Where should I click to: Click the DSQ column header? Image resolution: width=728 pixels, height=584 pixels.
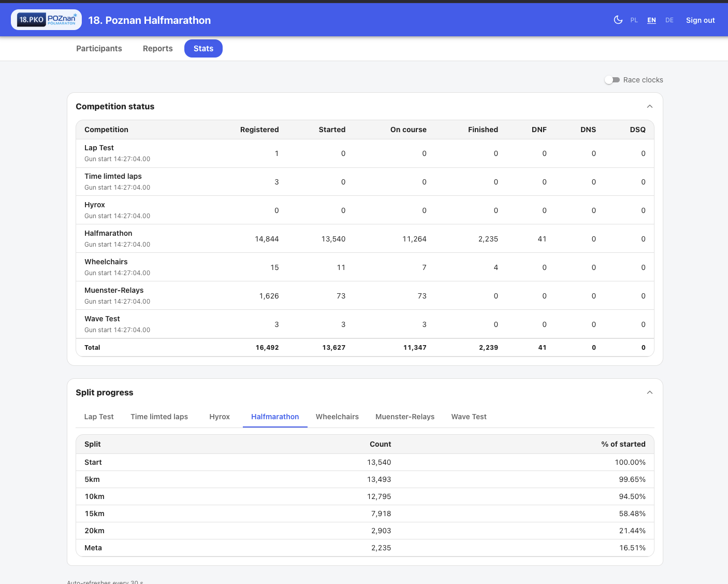638,130
